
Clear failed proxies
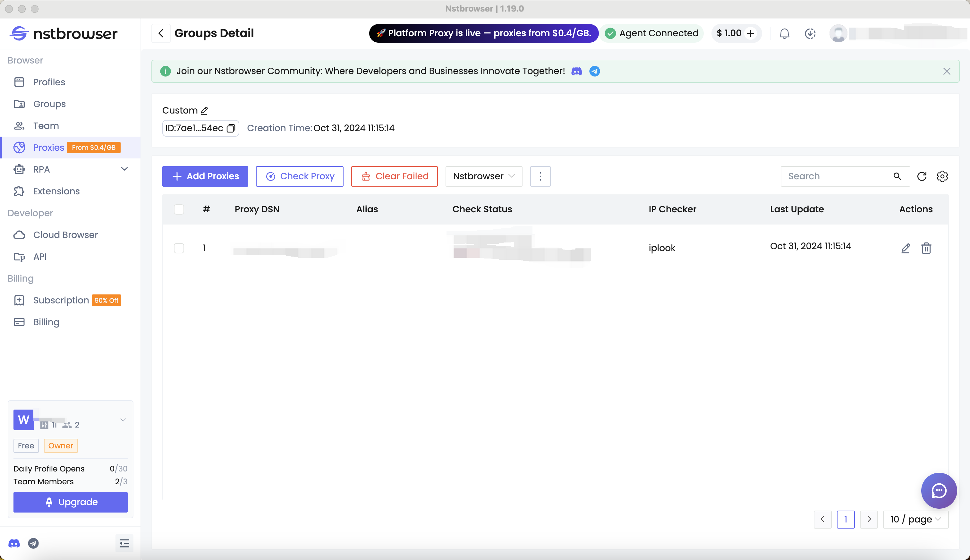[x=394, y=176]
